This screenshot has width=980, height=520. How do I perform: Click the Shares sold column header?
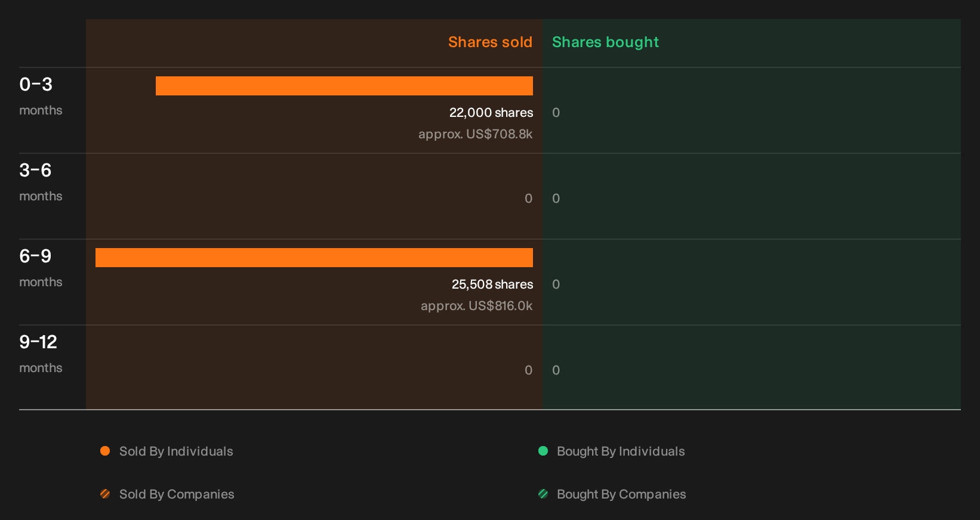[x=490, y=42]
